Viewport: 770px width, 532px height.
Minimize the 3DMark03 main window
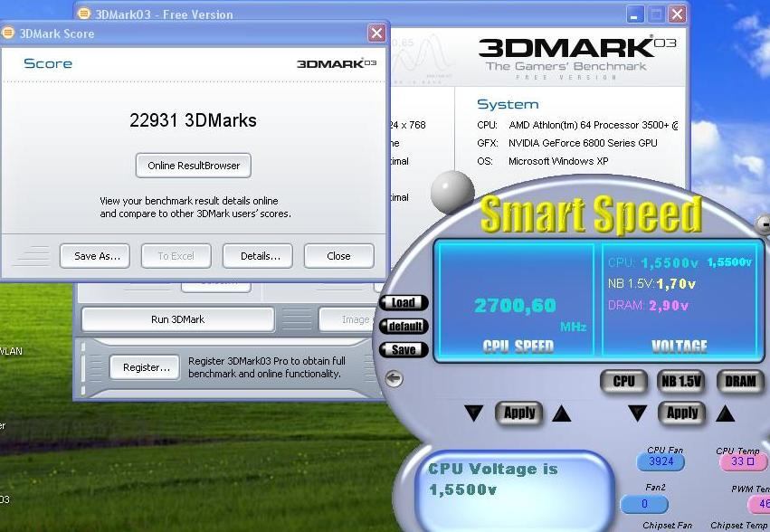(x=635, y=14)
